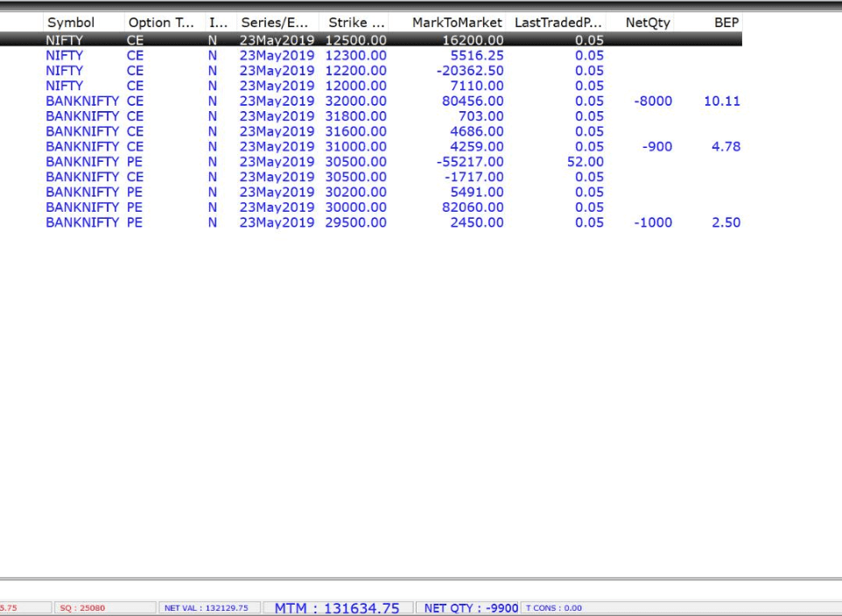This screenshot has height=616, width=842.
Task: Select BEP value 4.78
Action: coord(726,147)
